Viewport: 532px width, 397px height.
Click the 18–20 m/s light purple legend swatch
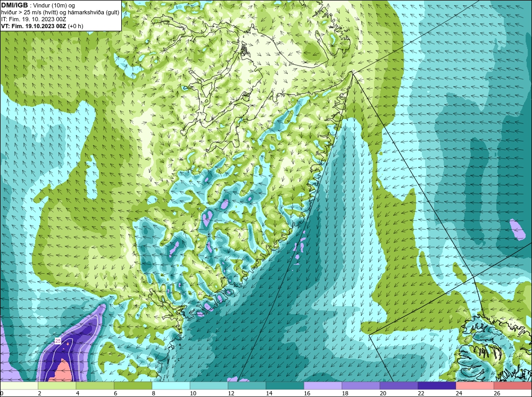(361, 385)
